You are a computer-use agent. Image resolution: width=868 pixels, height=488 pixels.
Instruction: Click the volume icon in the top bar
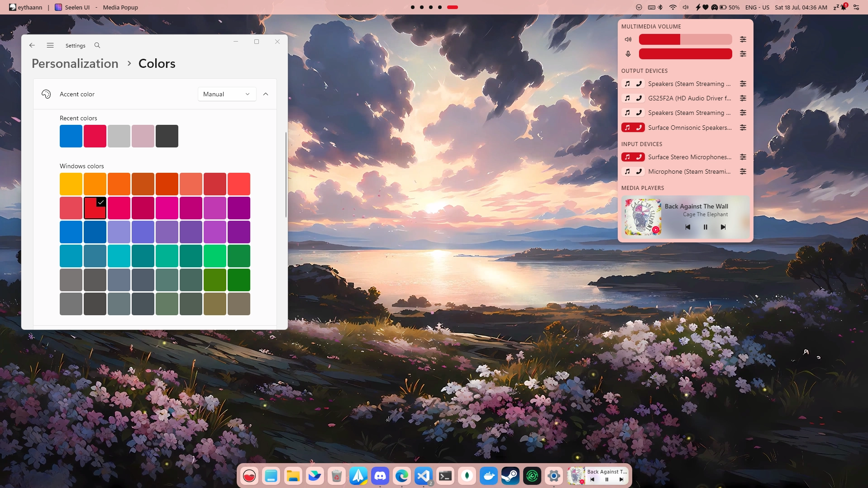(686, 7)
